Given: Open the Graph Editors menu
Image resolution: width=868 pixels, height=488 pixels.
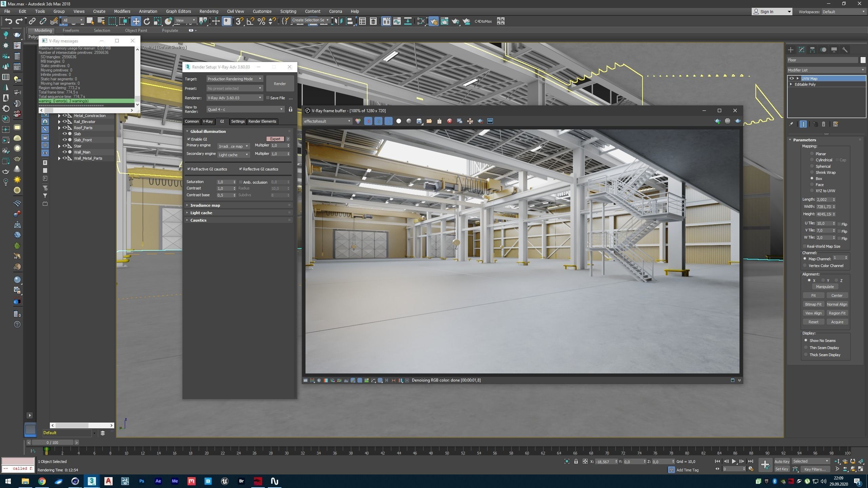Looking at the screenshot, I should (x=178, y=11).
